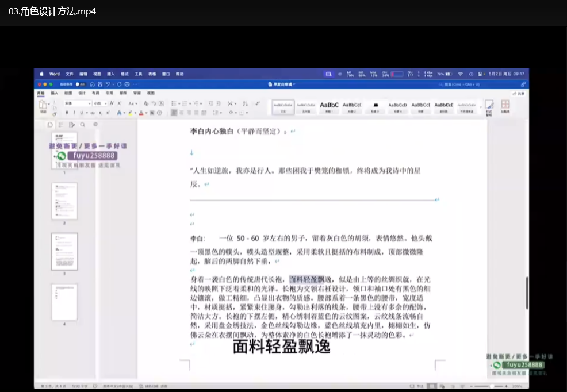
Task: Open the more commands ellipsis
Action: pyautogui.click(x=135, y=84)
